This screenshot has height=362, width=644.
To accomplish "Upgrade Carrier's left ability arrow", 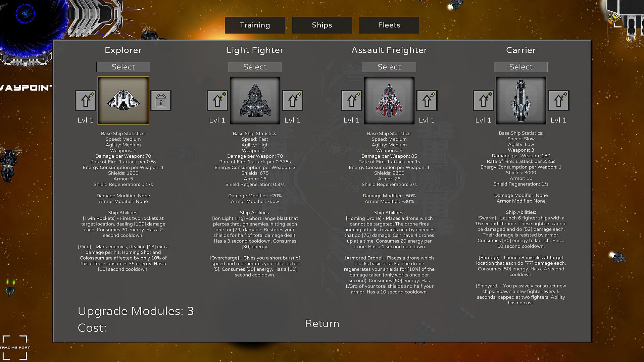I will (483, 100).
